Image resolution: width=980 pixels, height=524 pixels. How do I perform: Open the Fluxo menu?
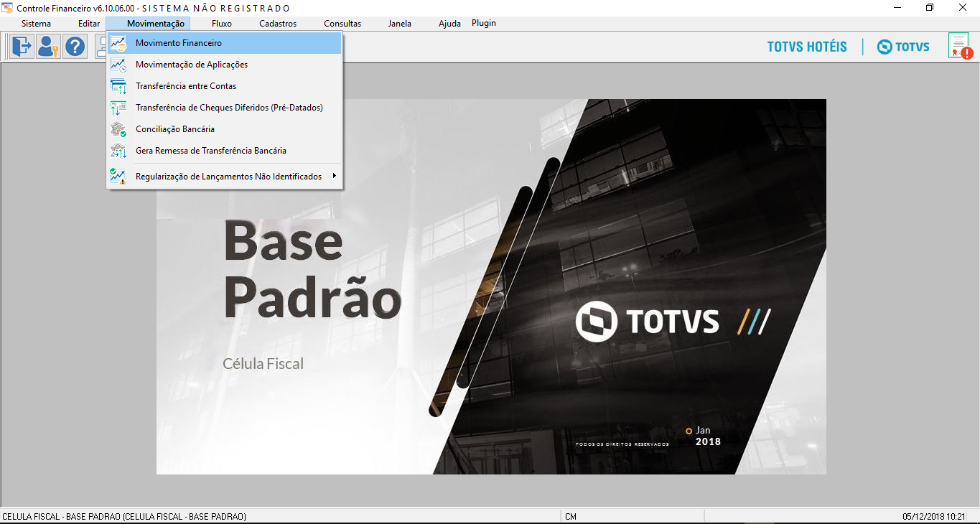tap(222, 24)
